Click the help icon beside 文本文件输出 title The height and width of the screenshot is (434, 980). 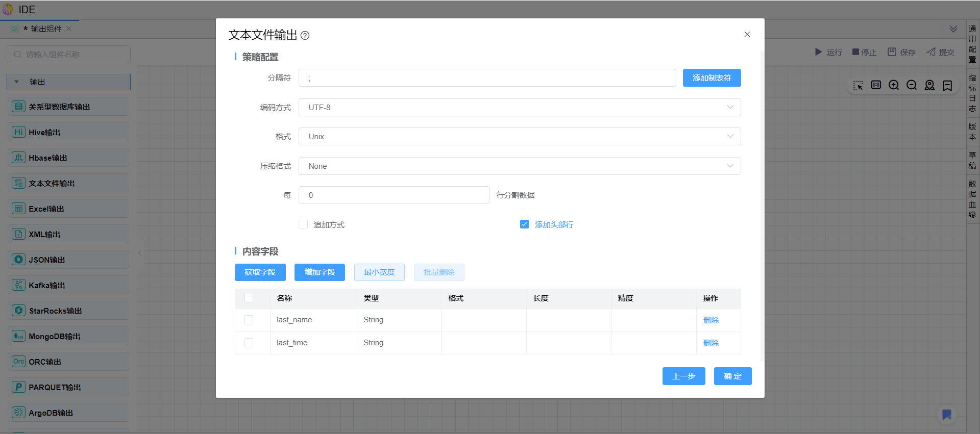pos(305,35)
